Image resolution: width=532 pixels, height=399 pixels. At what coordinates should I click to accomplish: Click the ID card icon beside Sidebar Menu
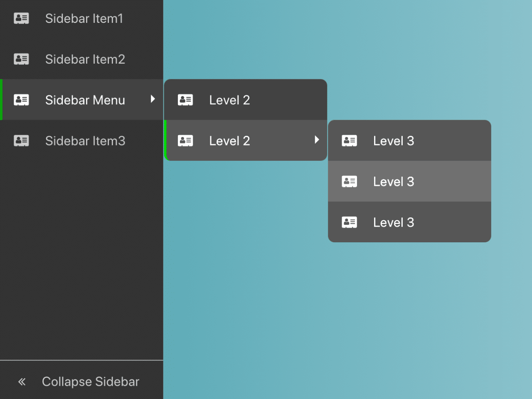pos(21,100)
